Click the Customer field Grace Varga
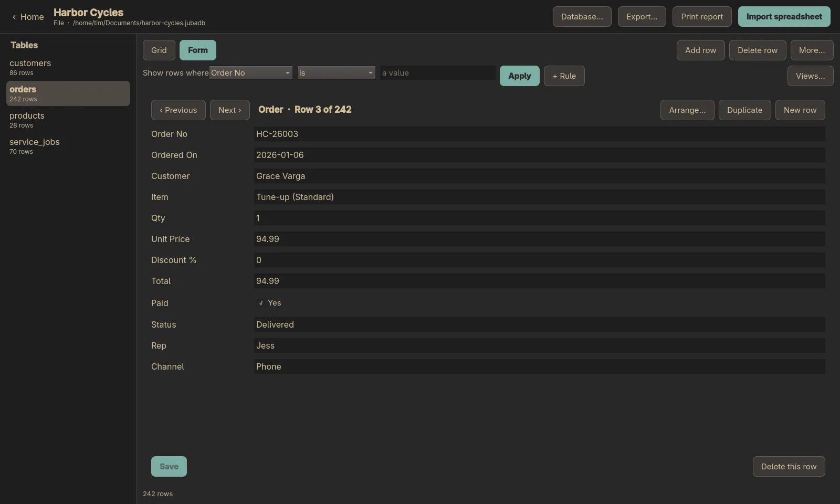The width and height of the screenshot is (840, 504). coord(540,176)
